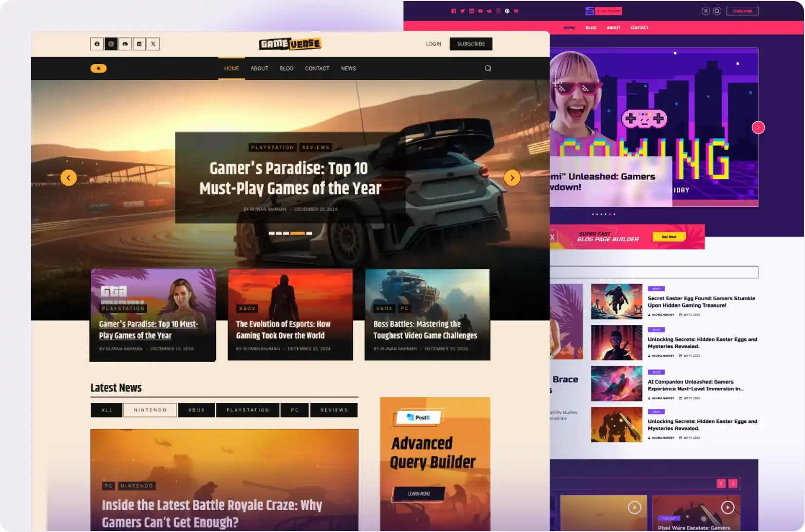Open the X (Twitter) social link
This screenshot has width=805, height=532.
[153, 44]
